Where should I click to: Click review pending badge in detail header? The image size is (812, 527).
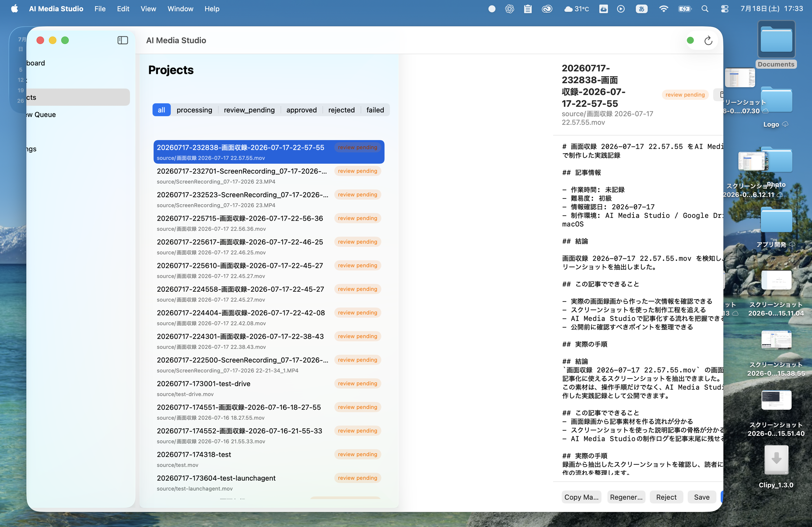(685, 94)
